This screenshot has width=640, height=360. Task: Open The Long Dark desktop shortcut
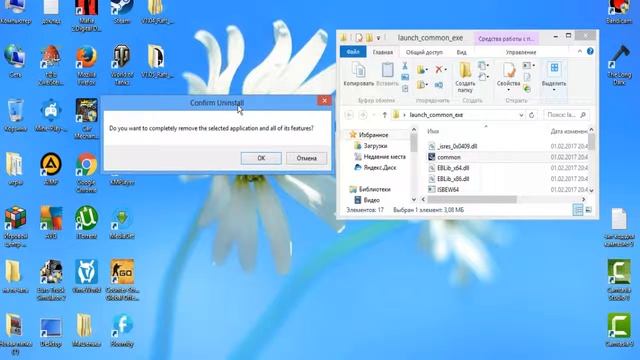point(619,65)
